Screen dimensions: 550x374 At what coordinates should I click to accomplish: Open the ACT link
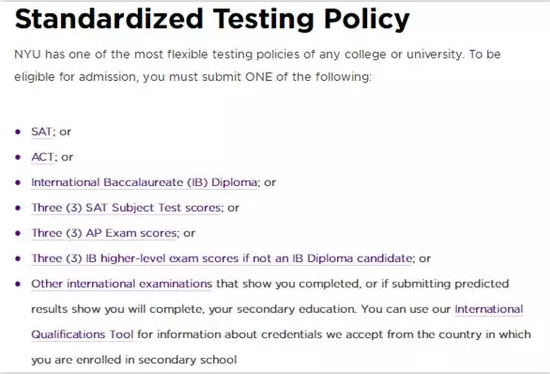click(42, 157)
